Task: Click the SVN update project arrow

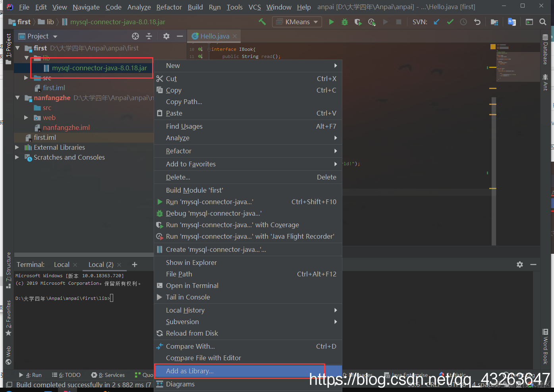Action: click(436, 22)
